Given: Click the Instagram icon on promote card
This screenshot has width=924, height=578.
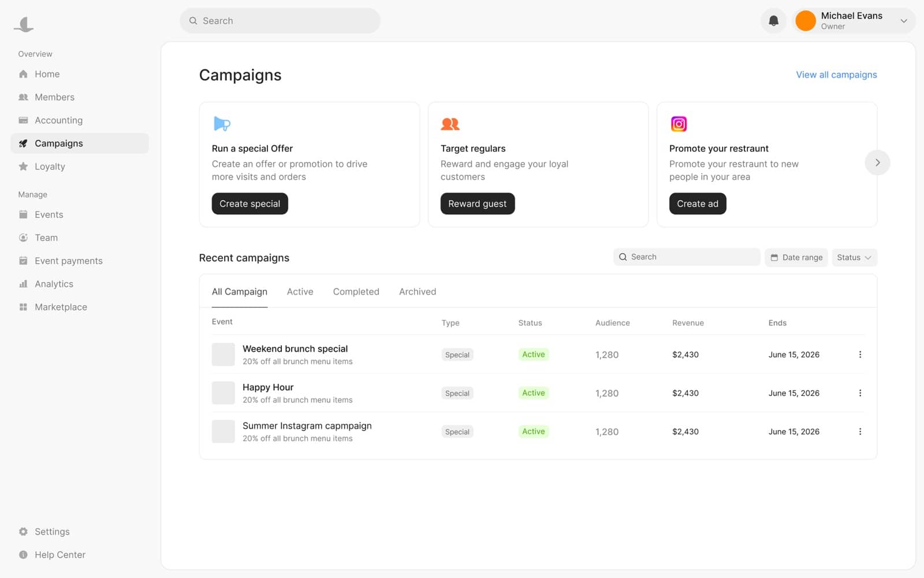Looking at the screenshot, I should 679,124.
